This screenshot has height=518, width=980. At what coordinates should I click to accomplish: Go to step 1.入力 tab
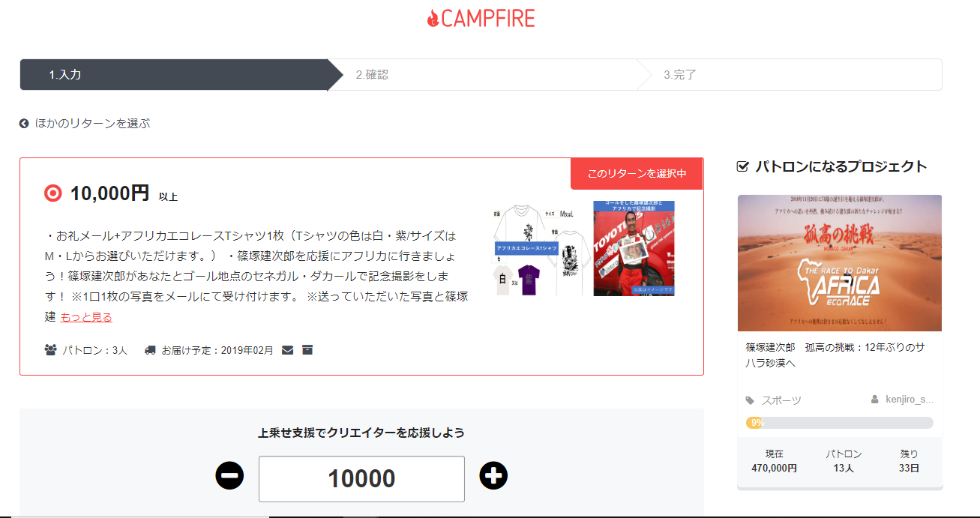174,75
